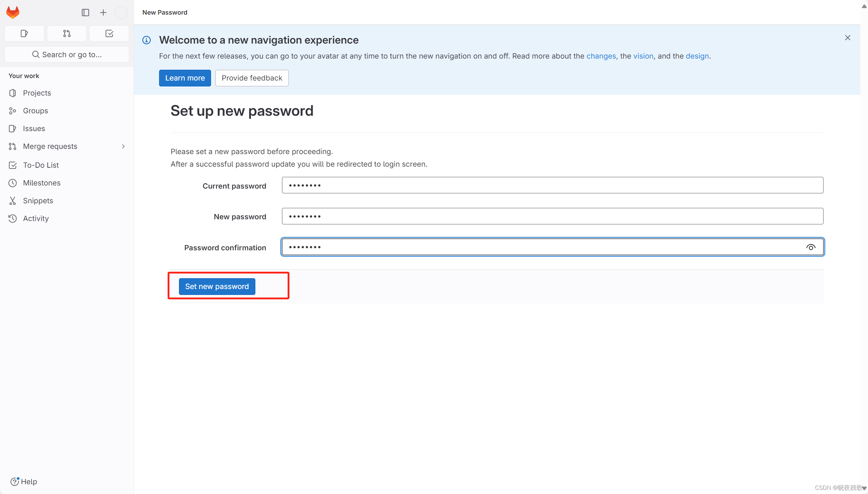The width and height of the screenshot is (868, 494).
Task: Open the create new plus menu
Action: coord(103,13)
